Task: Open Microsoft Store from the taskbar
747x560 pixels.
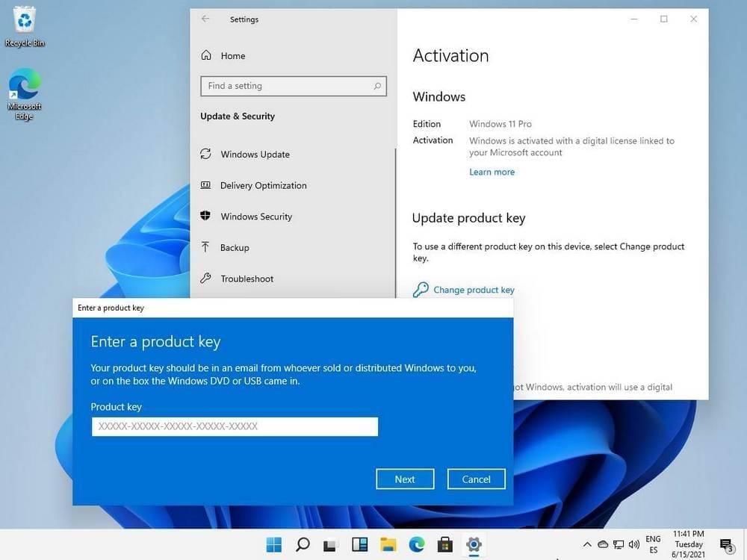Action: (x=445, y=544)
